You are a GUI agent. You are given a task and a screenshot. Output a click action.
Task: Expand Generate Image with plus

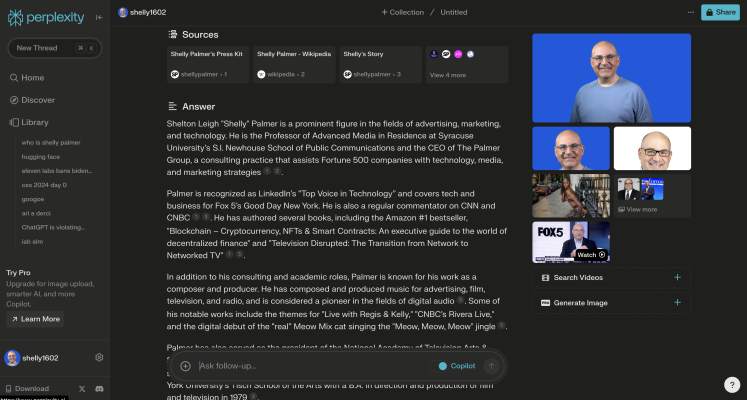pos(677,302)
